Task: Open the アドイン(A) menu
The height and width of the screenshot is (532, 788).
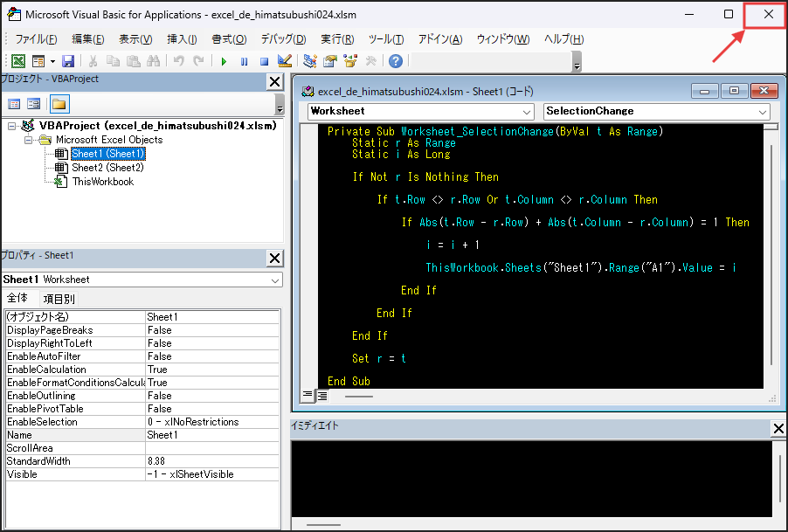Action: coord(440,39)
